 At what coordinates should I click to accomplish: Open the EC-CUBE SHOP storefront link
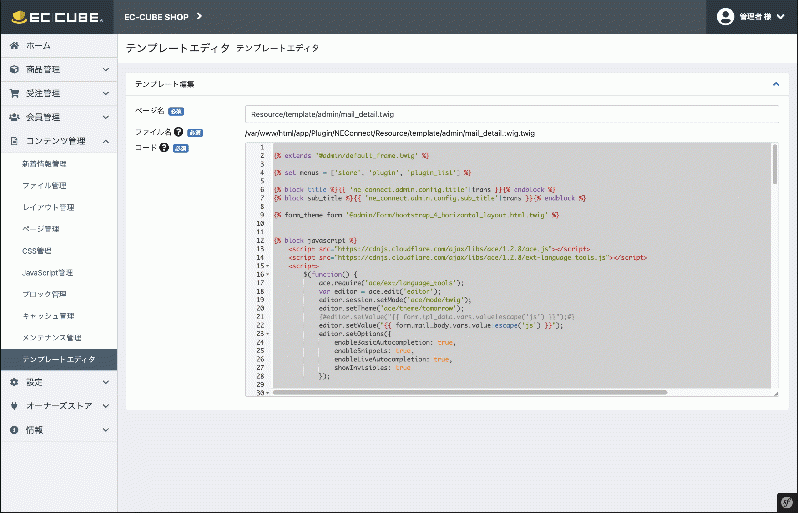pos(156,17)
